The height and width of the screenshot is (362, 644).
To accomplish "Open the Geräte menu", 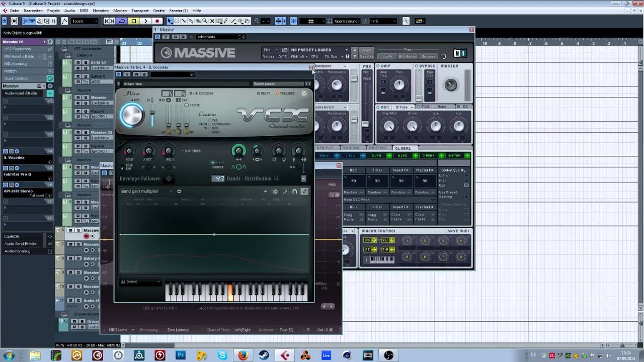I will coord(159,11).
